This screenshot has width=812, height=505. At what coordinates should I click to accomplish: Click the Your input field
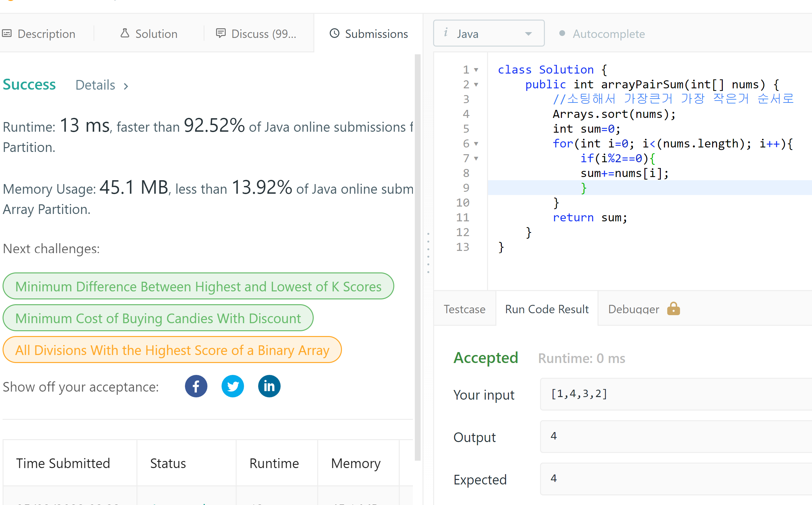[674, 394]
